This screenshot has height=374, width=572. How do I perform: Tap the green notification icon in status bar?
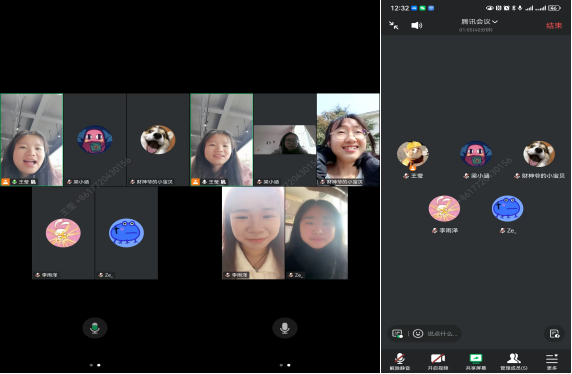(422, 8)
